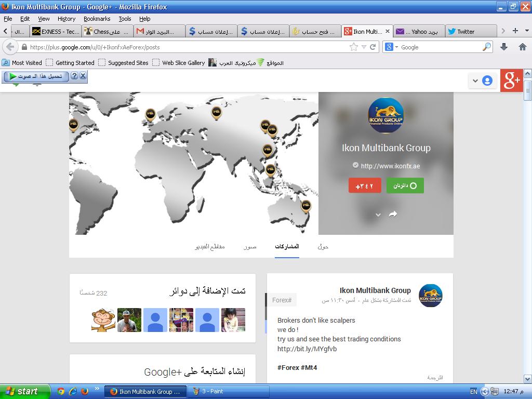Click the red +1 count button

(x=365, y=185)
